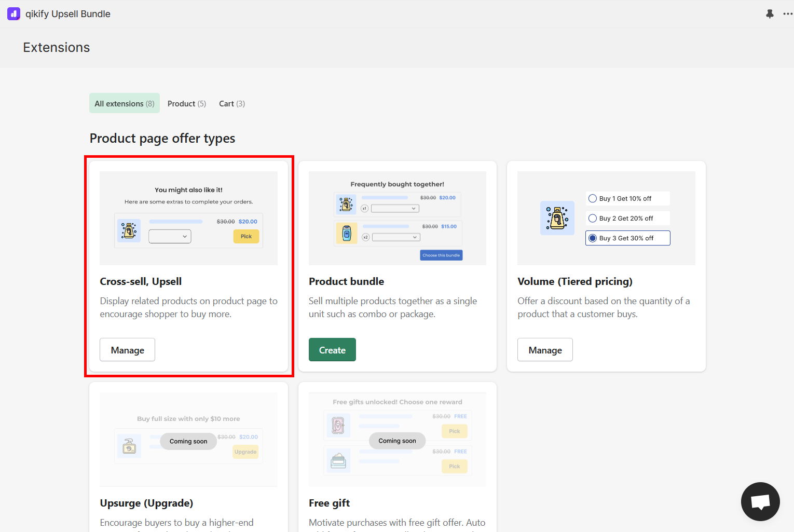Click the first product icon in bundle preview
Screen dimensions: 794x532
[346, 204]
